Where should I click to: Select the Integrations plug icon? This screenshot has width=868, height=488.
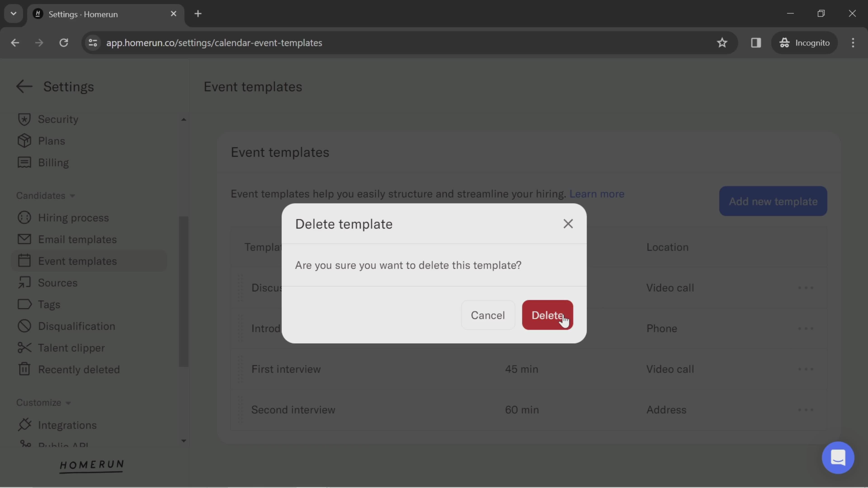(x=24, y=424)
